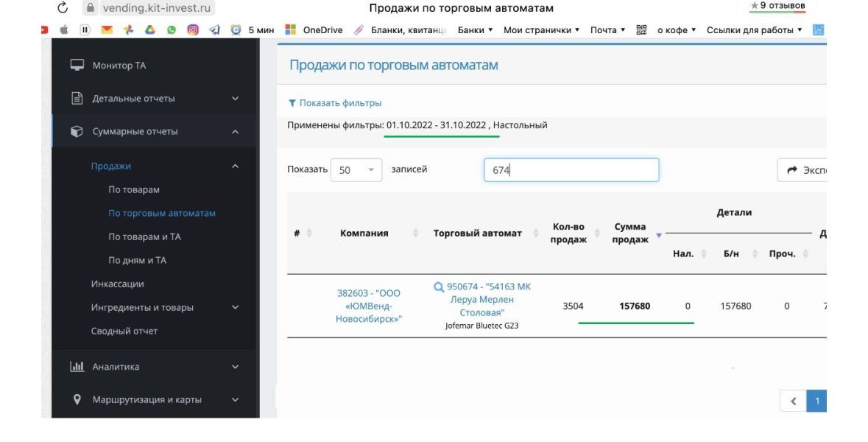Go to previous page with arrow button

click(793, 401)
